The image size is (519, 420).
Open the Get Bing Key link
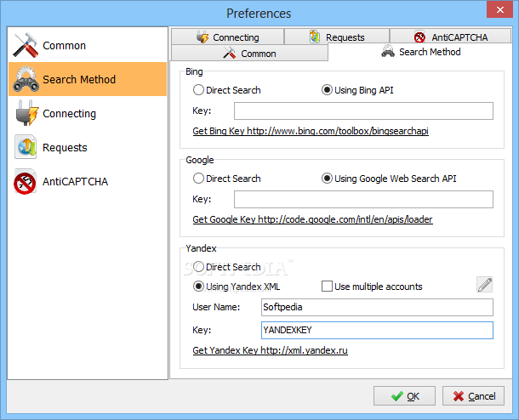(311, 131)
